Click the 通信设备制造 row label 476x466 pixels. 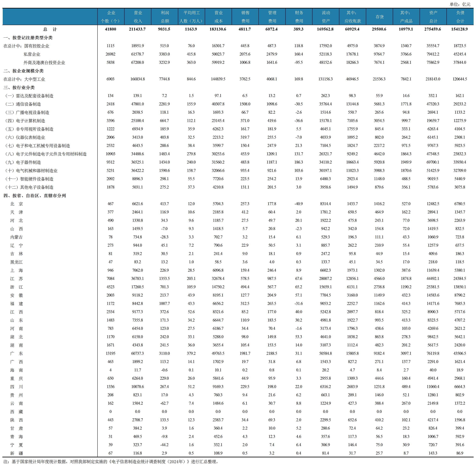(28, 104)
